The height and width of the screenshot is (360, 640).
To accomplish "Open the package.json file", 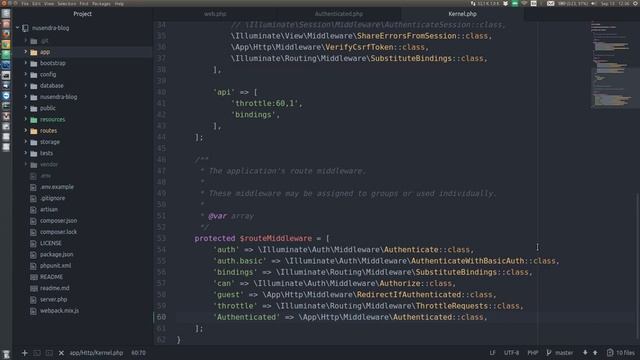I will coord(57,254).
